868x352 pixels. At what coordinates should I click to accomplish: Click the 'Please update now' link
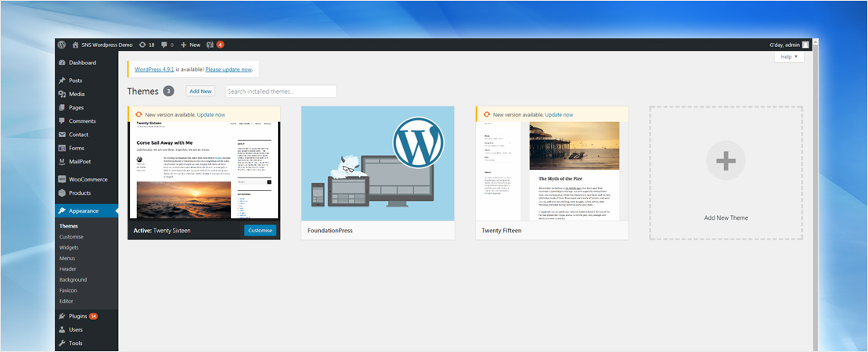tap(229, 70)
